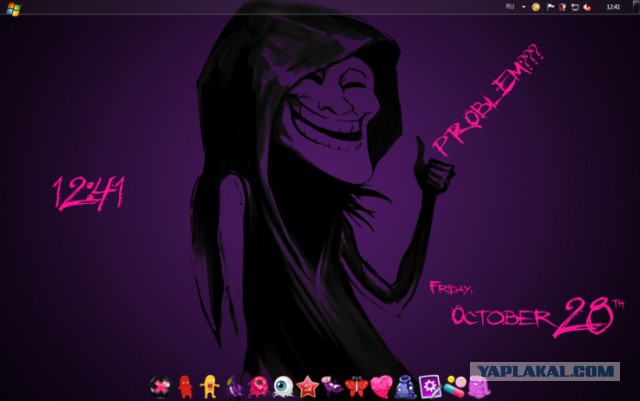Click the pink heart dock icon

(381, 387)
